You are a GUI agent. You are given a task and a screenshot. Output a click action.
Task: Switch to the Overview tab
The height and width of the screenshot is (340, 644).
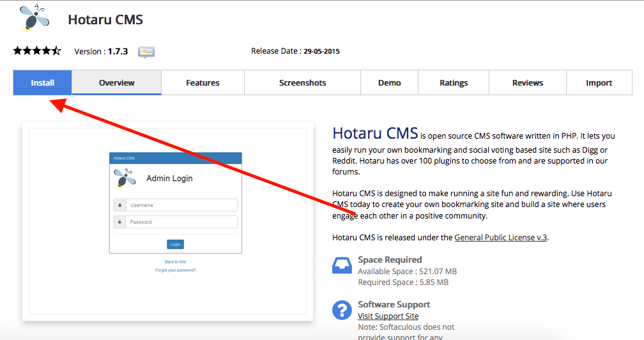coord(116,82)
